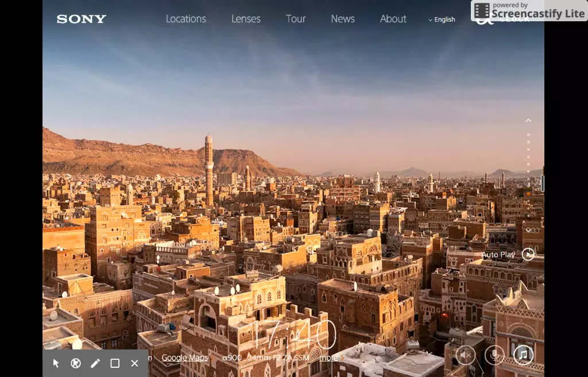Open the Locations menu

(x=185, y=19)
